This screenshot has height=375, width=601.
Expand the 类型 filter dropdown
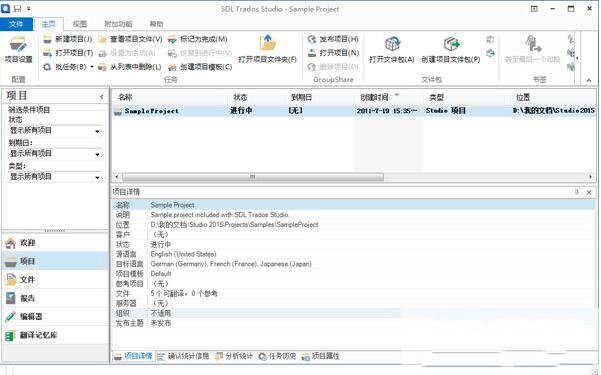coord(97,177)
